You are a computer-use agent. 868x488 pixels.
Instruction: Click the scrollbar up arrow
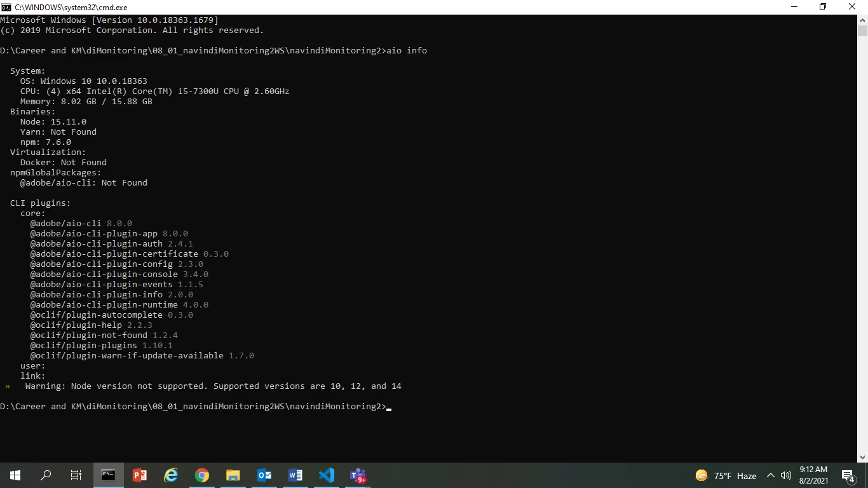pyautogui.click(x=862, y=20)
